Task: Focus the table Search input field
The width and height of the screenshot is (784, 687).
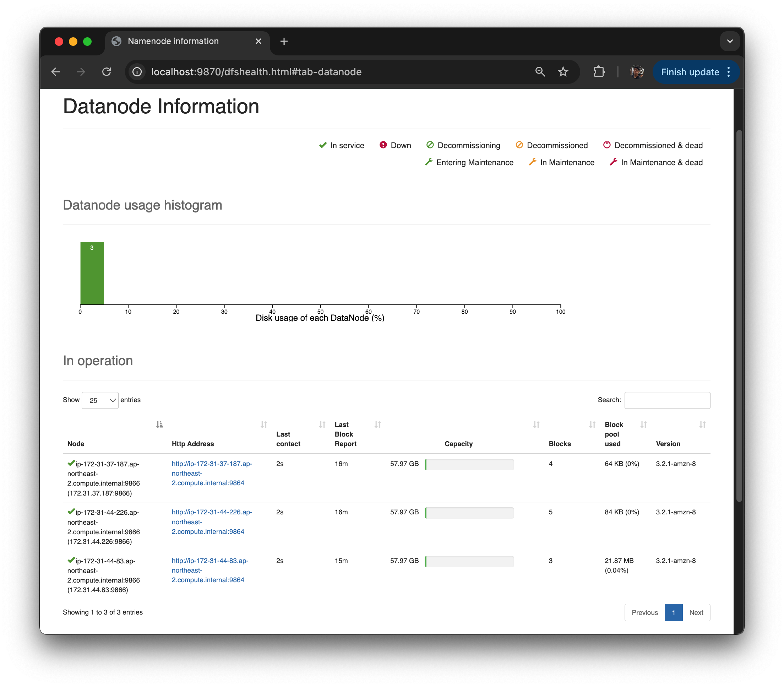Action: click(x=667, y=400)
